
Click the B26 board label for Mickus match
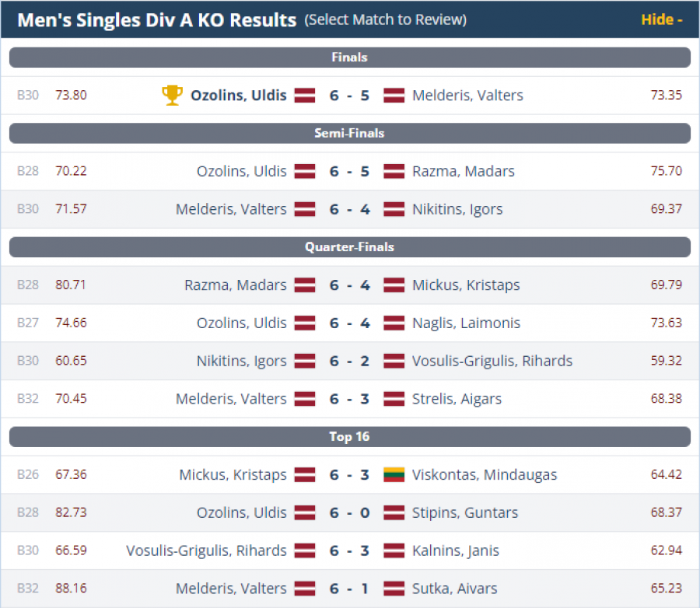click(x=28, y=475)
